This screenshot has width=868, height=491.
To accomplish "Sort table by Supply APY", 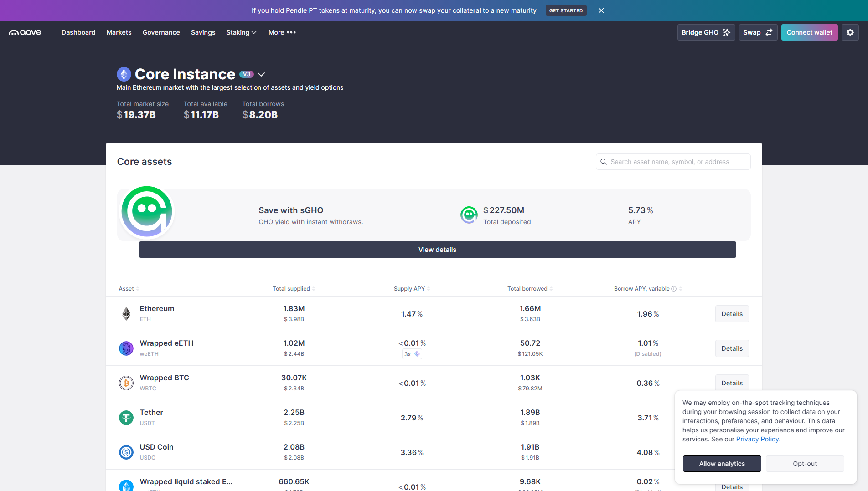I will click(412, 289).
